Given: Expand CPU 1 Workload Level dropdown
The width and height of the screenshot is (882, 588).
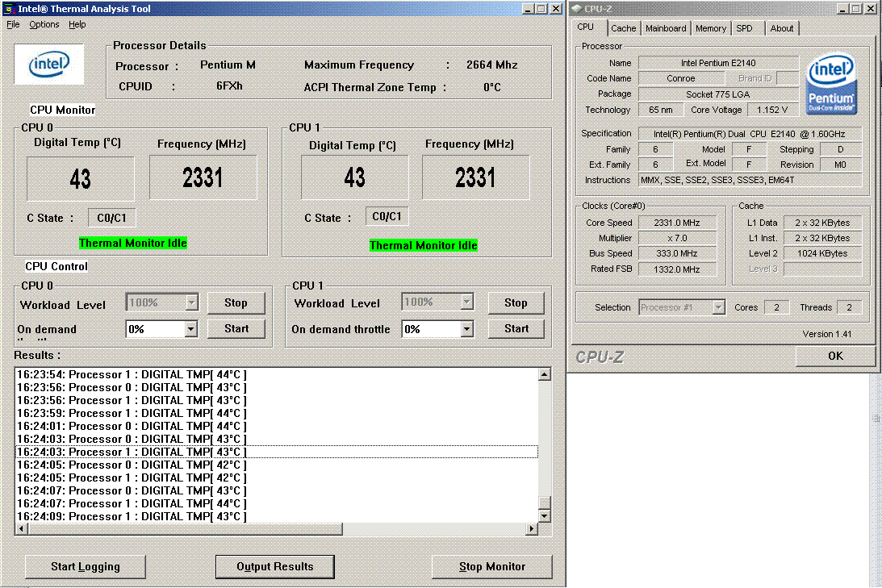Looking at the screenshot, I should [467, 302].
